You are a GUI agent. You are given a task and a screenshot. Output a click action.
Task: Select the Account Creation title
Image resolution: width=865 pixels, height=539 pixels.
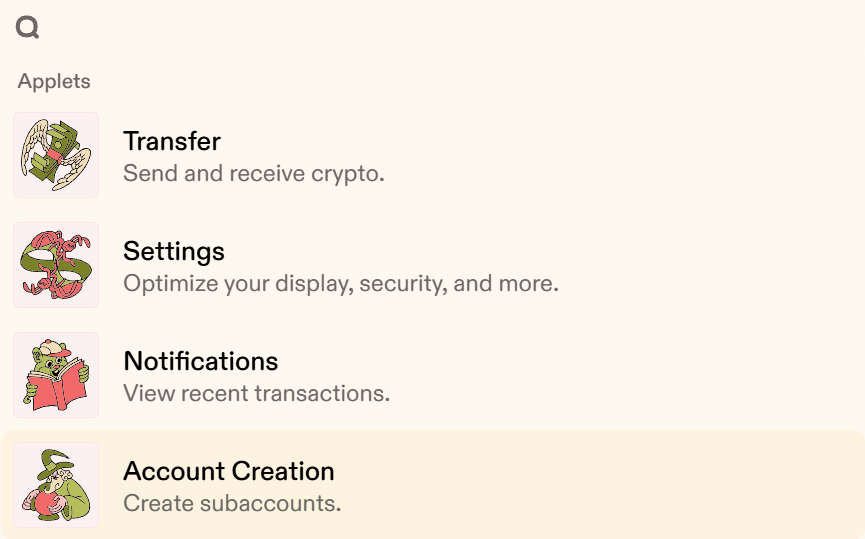tap(229, 471)
